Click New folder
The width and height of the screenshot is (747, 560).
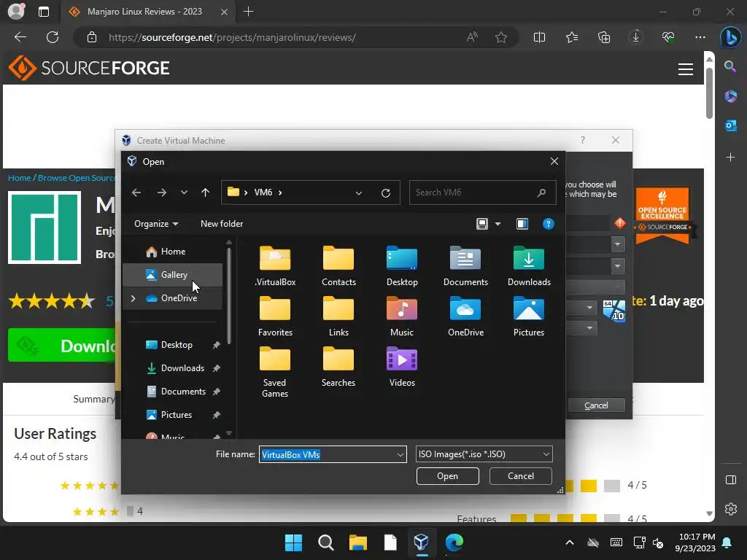pos(222,224)
